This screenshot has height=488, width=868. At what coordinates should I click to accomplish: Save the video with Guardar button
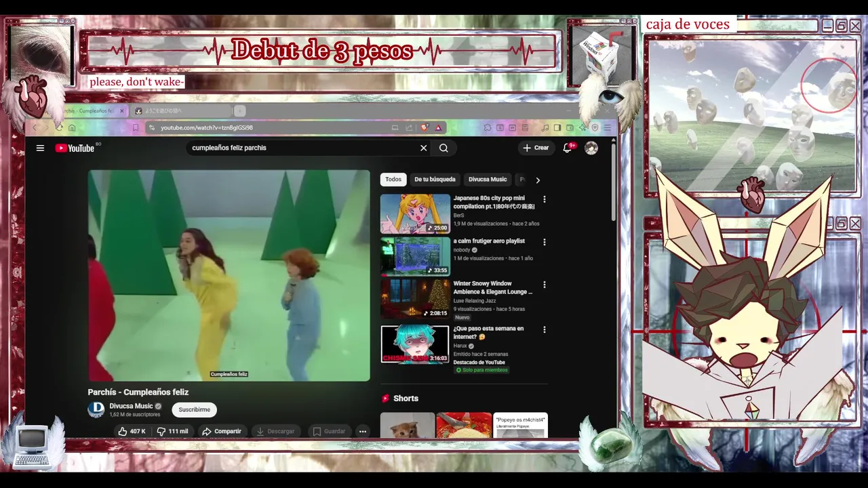click(x=329, y=431)
